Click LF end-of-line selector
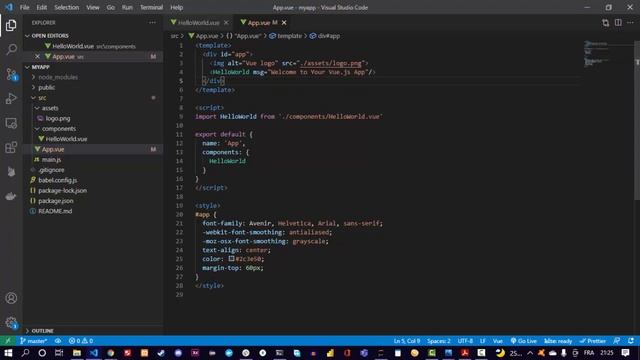The image size is (640, 360). click(x=482, y=341)
